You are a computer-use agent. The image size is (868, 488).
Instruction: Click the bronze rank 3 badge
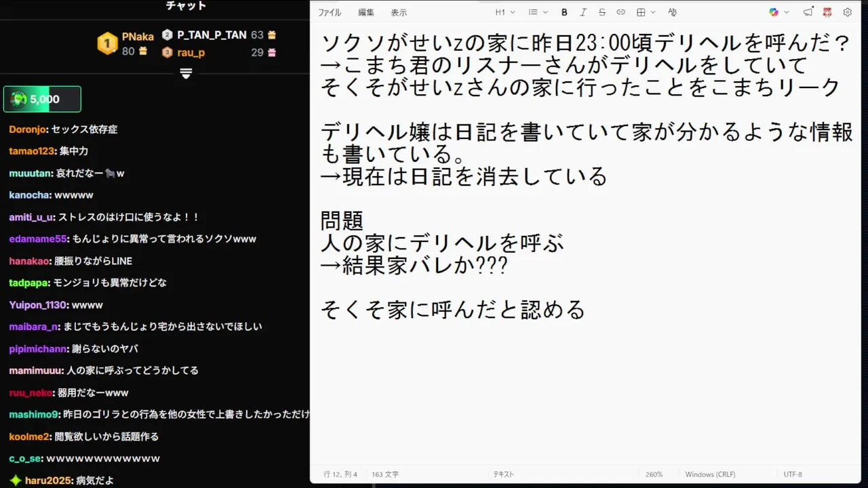click(x=167, y=52)
